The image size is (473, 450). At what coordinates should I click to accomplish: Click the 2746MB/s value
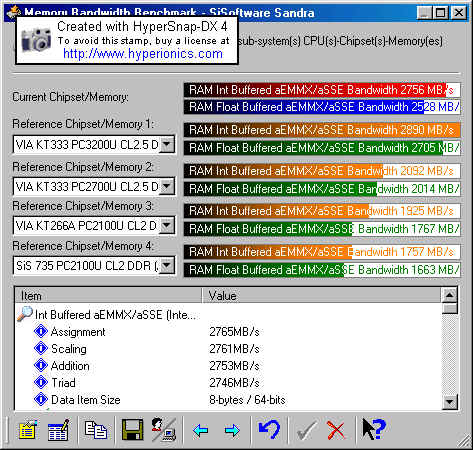click(234, 383)
